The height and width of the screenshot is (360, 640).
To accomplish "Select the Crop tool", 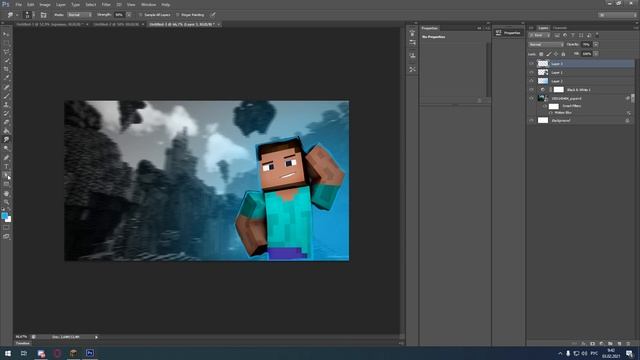I will (6, 69).
